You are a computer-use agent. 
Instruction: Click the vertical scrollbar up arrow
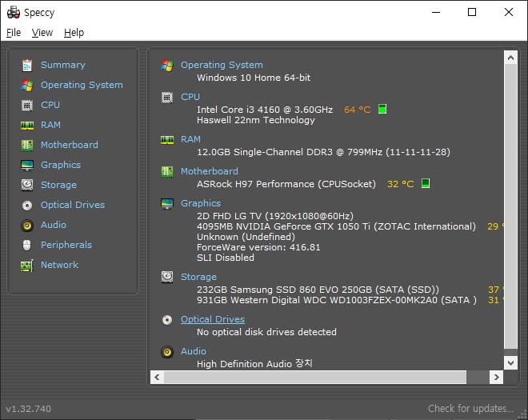[510, 58]
